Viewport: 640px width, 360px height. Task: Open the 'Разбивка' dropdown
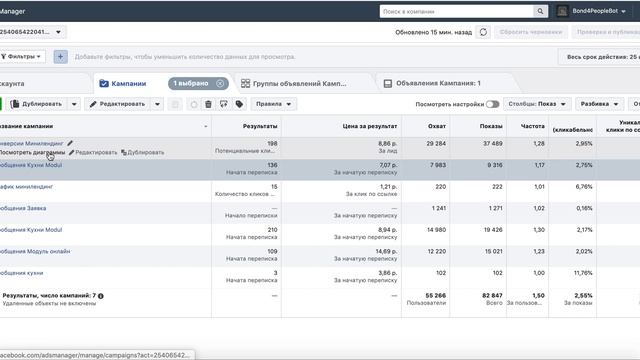(599, 104)
